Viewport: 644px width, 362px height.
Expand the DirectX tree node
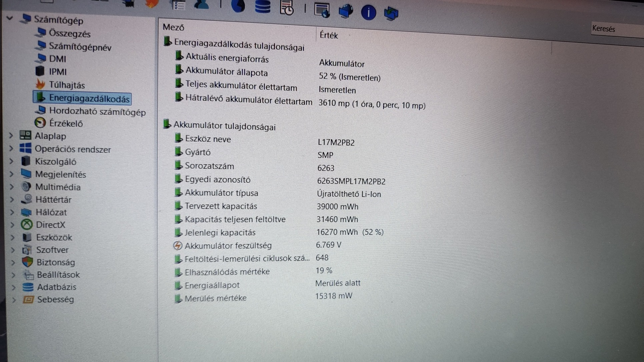(x=12, y=225)
